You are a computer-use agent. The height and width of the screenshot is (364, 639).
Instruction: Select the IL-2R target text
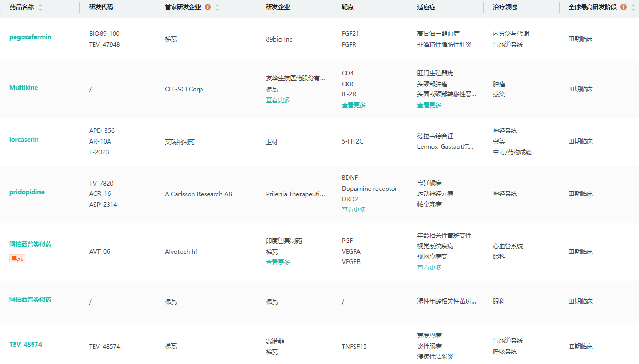pos(349,94)
